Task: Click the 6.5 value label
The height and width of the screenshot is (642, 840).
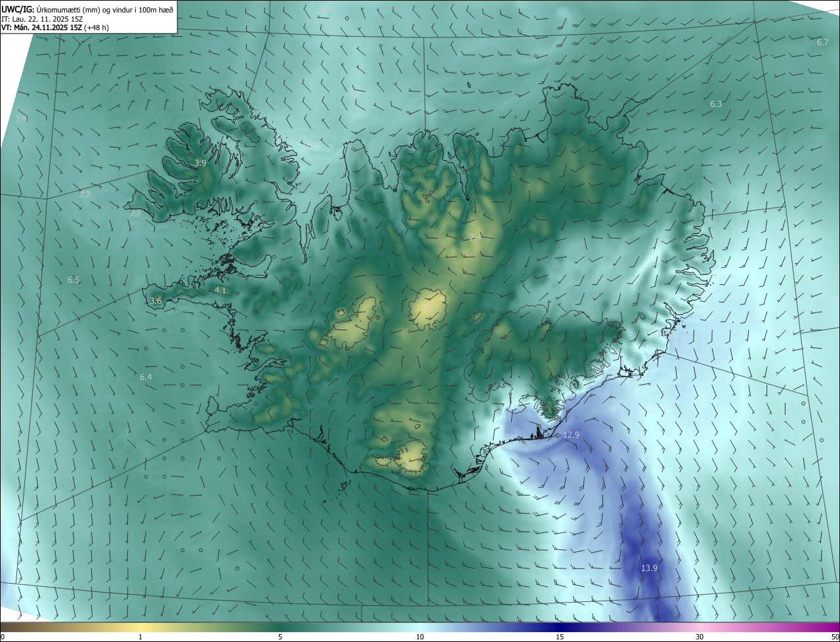Action: 73,280
